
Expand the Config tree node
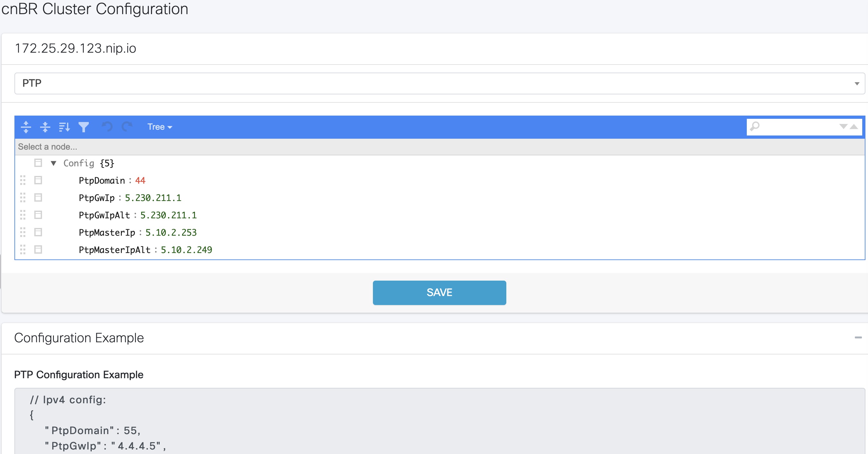click(x=53, y=163)
